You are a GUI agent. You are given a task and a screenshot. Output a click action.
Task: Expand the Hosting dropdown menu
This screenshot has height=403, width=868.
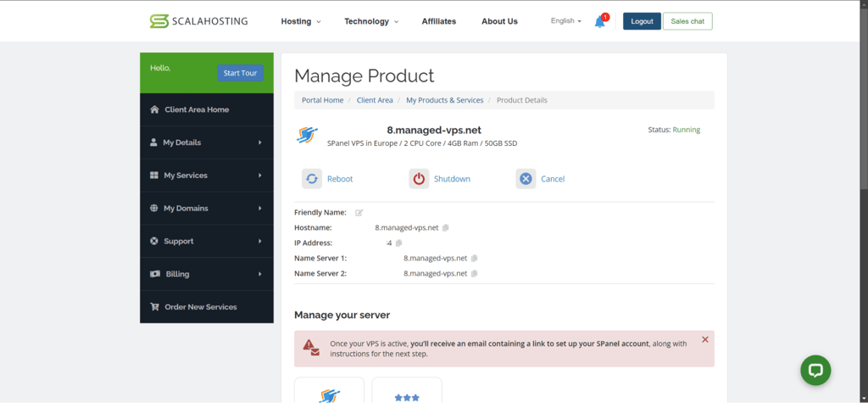301,21
